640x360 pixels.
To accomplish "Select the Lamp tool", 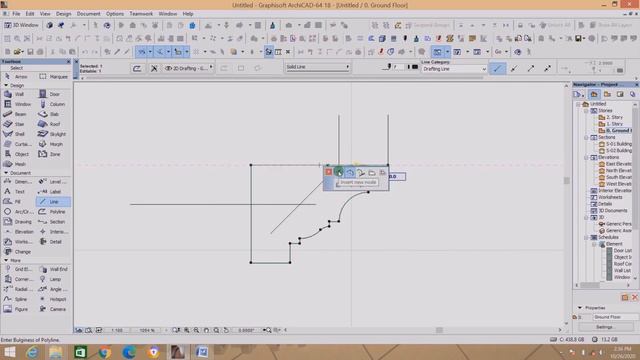I will click(x=51, y=279).
